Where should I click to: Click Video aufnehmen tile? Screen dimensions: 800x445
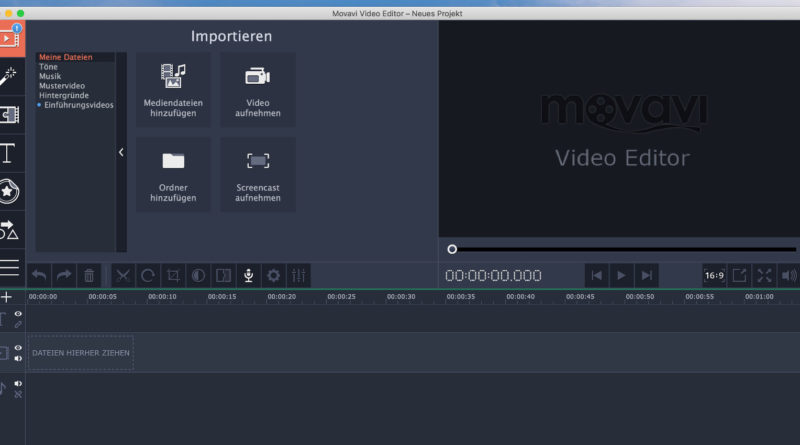point(258,90)
